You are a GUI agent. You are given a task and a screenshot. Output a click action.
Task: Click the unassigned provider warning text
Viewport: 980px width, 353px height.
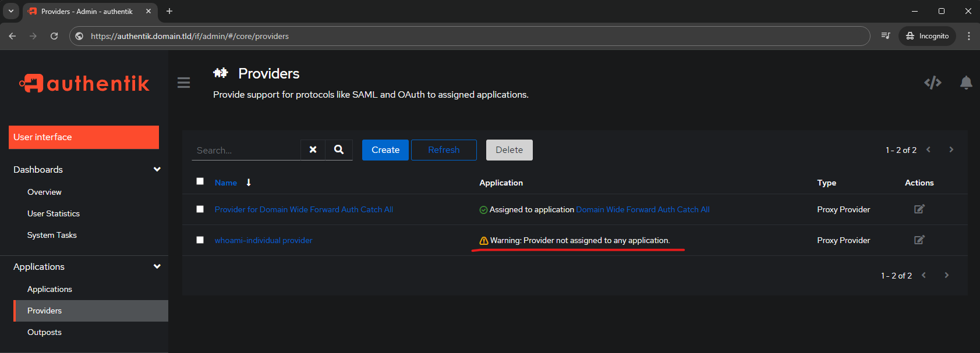(580, 240)
